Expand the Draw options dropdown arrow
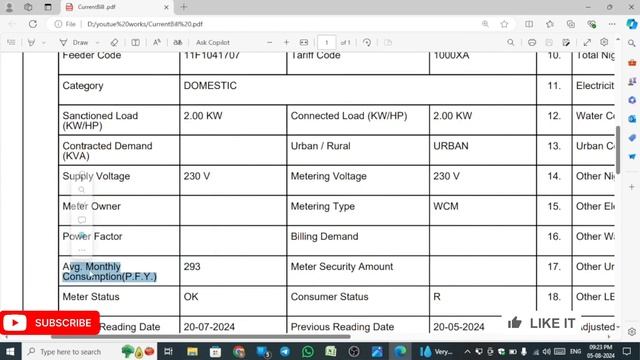This screenshot has height=360, width=640. point(98,42)
